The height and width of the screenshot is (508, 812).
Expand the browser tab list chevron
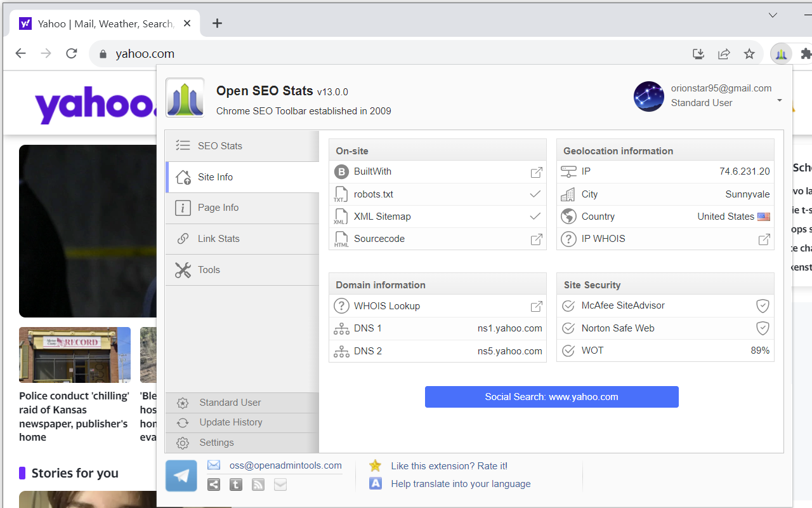coord(773,15)
